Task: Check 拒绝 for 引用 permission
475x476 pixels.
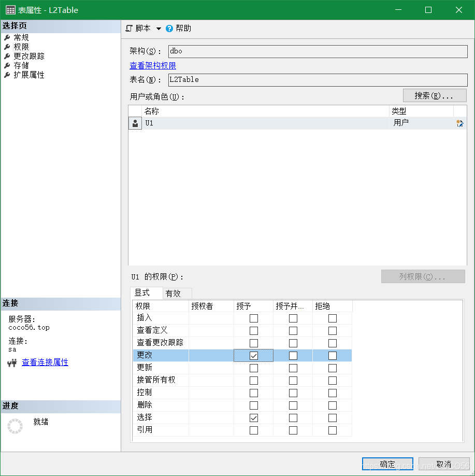Action: 333,430
